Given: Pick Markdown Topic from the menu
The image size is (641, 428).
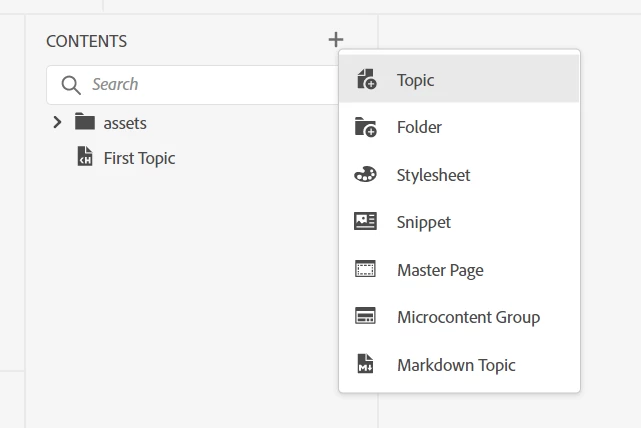Looking at the screenshot, I should pyautogui.click(x=456, y=365).
